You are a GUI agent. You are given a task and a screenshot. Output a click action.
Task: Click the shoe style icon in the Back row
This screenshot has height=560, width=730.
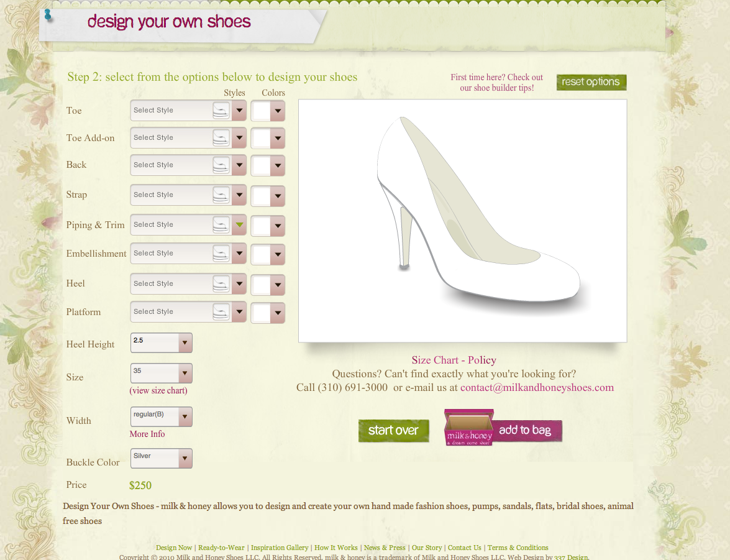click(221, 165)
